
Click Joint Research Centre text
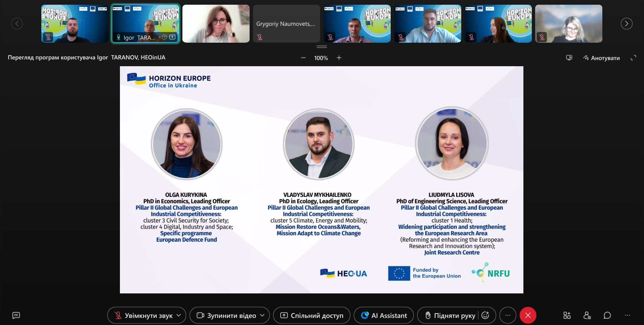(452, 252)
